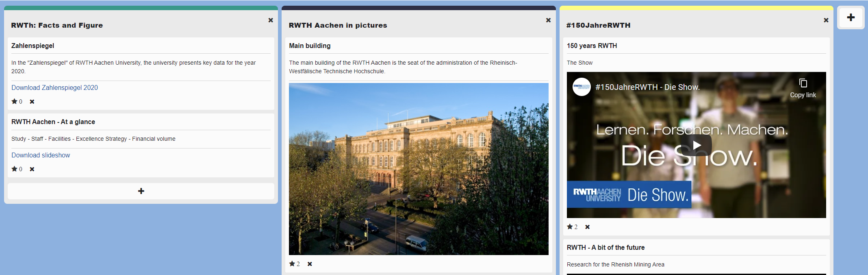Click 'The Show' description text
The image size is (868, 275).
580,63
